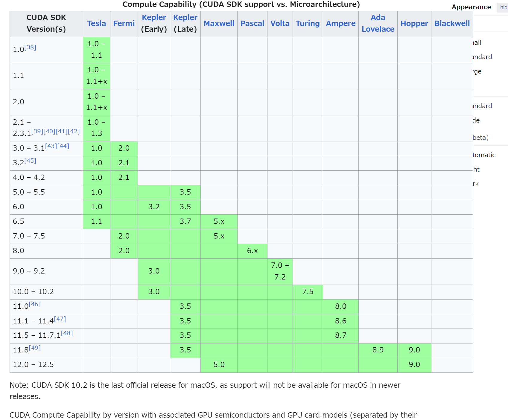Select the '8.7' Ampere cell
Screen dimensions: 508x420
(341, 336)
